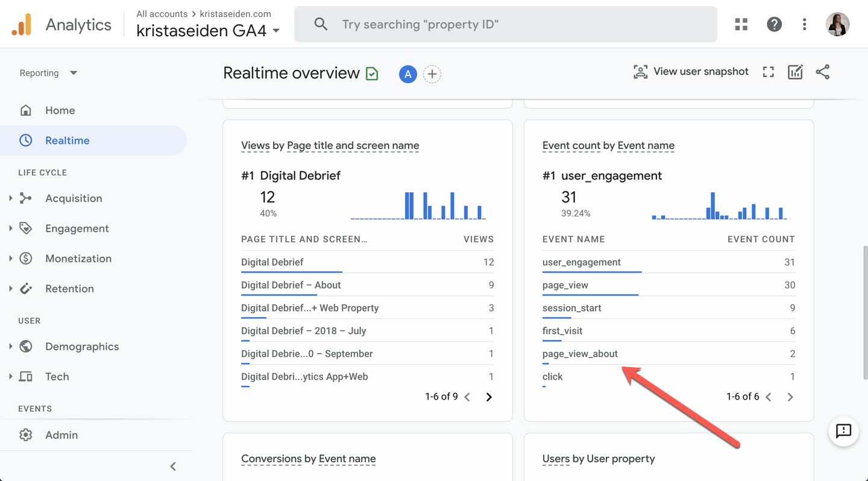The width and height of the screenshot is (868, 481).
Task: Enter full screen mode
Action: point(768,72)
